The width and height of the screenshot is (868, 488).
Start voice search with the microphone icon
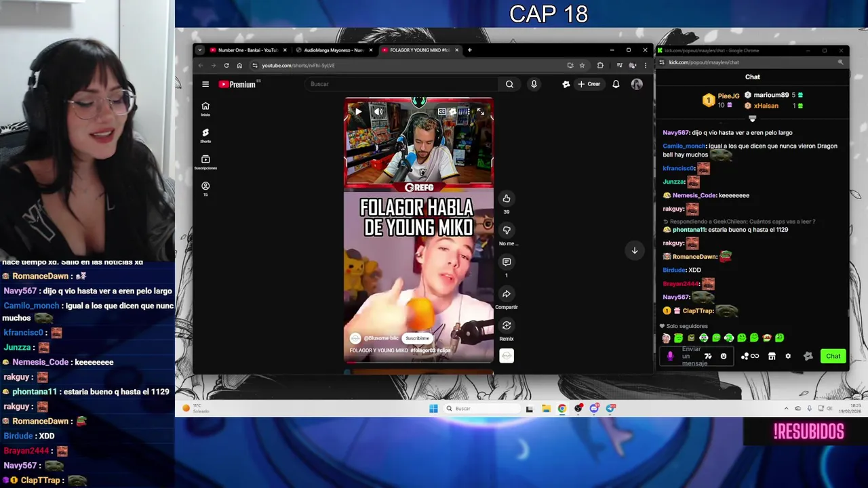534,84
